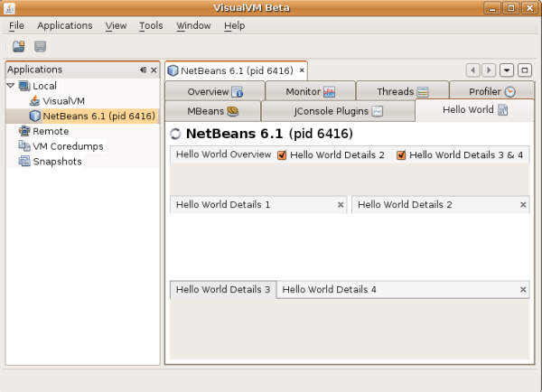
Task: Click the grayed save toolbar icon
Action: (40, 46)
